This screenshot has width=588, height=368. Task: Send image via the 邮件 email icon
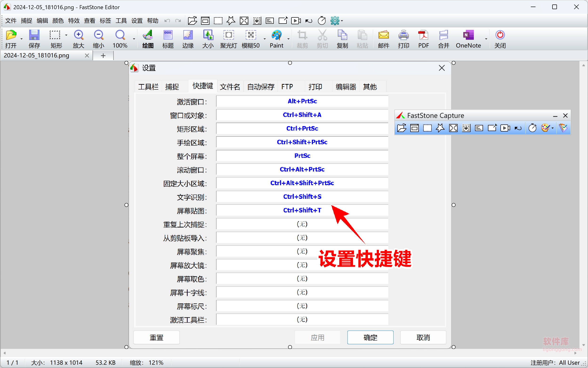[383, 38]
